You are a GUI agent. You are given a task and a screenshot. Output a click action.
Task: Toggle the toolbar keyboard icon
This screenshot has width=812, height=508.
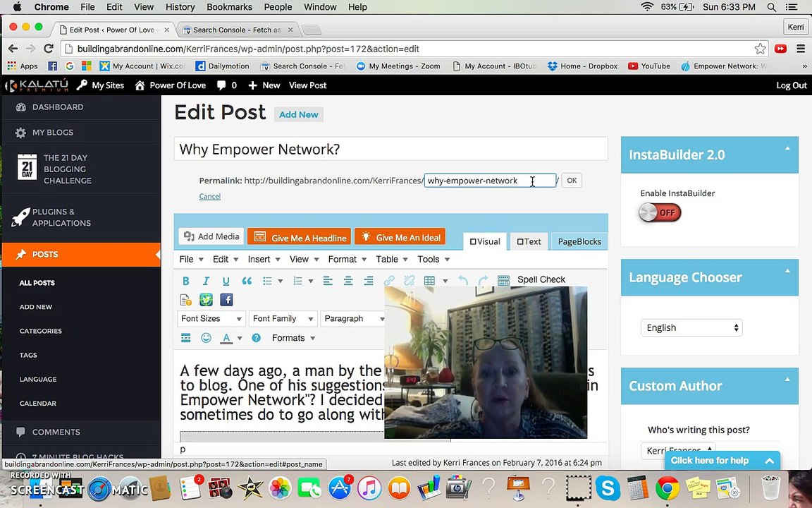503,281
